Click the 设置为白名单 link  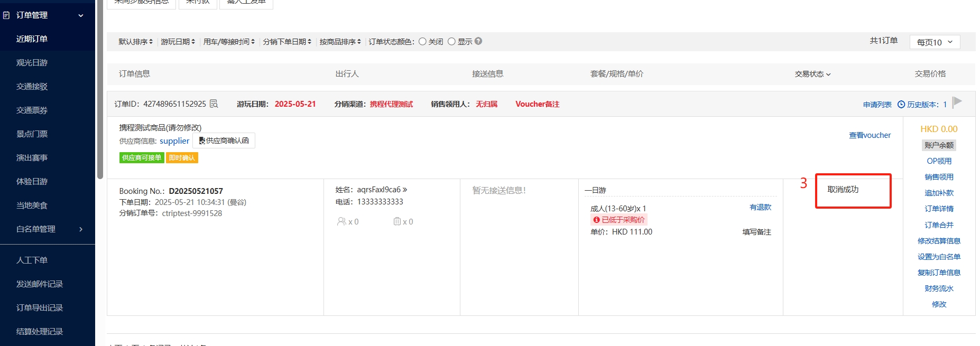[x=939, y=257]
